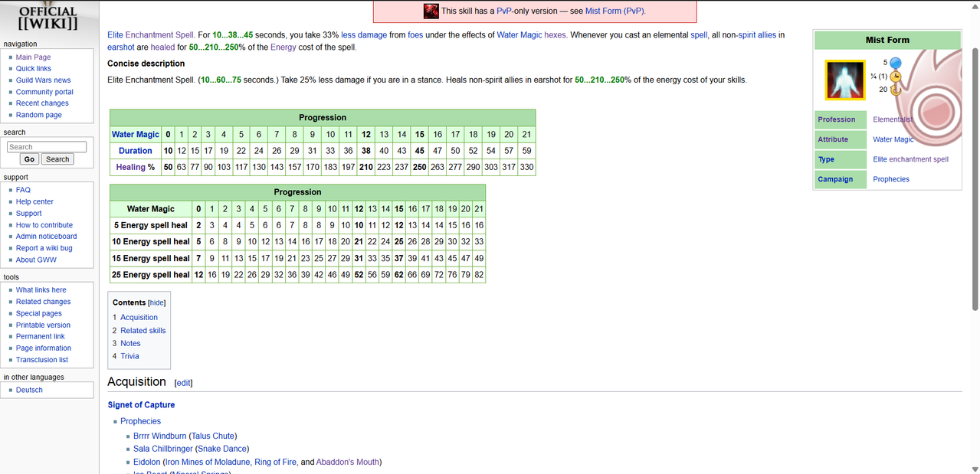This screenshot has height=474, width=980.
Task: Open the Related changes tool link
Action: point(44,302)
